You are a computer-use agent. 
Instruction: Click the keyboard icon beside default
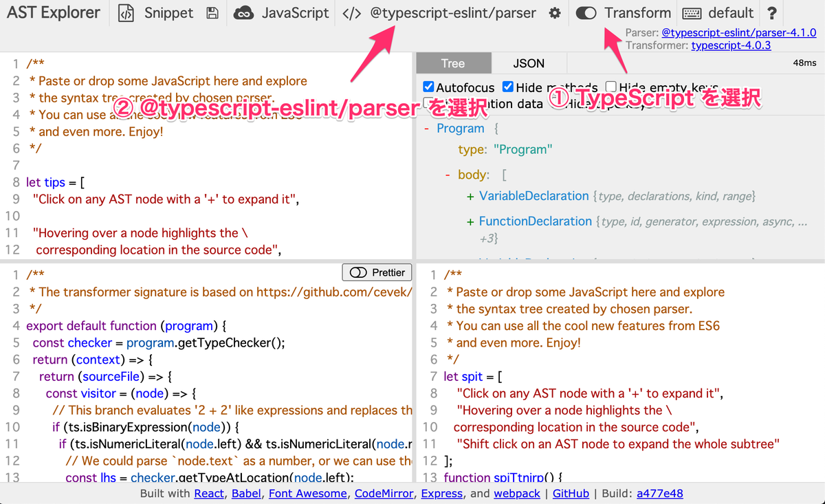click(x=692, y=13)
